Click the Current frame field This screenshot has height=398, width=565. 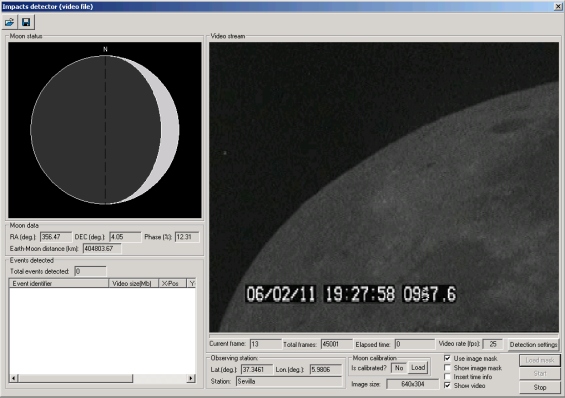point(265,344)
